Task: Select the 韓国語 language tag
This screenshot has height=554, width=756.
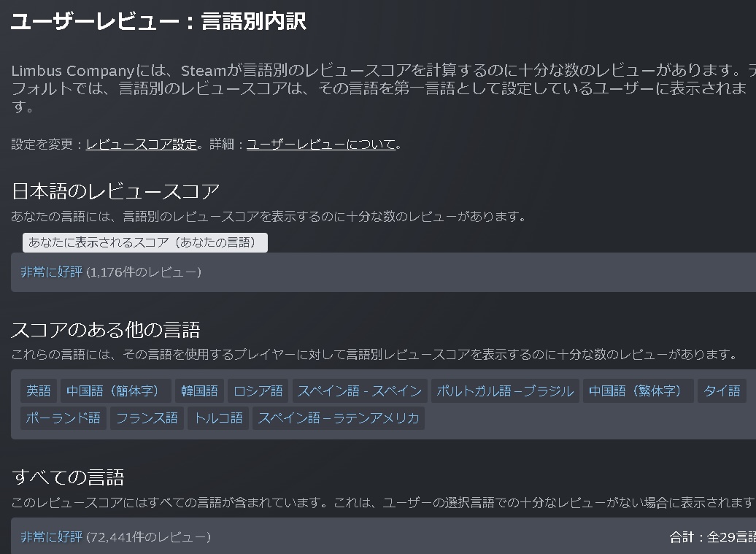Action: (x=200, y=391)
